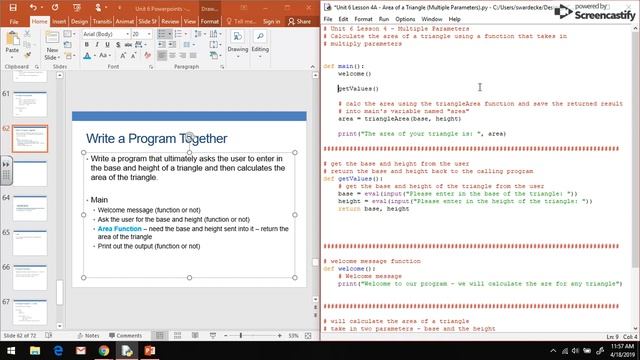The width and height of the screenshot is (640, 360).
Task: Click the Editing magnifier icon
Action: tap(260, 36)
